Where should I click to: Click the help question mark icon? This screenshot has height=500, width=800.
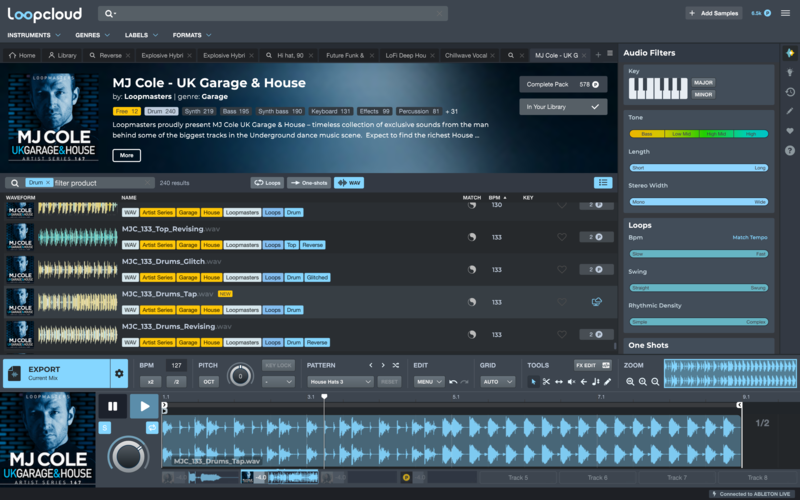790,151
